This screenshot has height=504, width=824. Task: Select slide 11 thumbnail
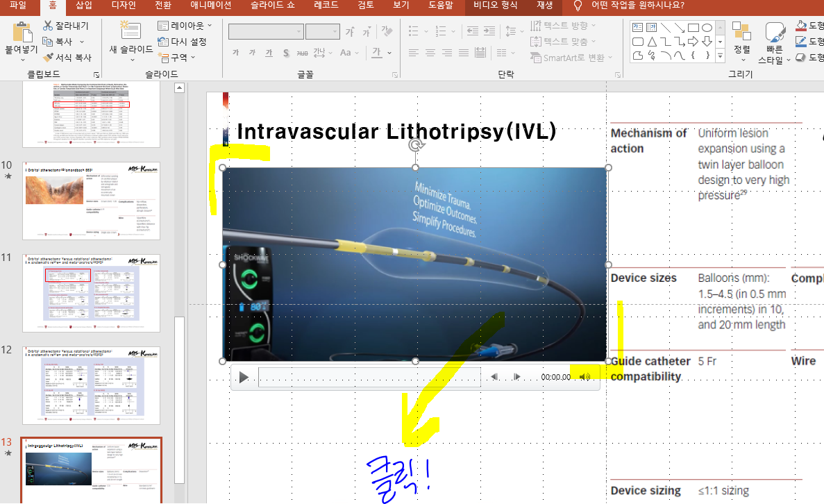[x=92, y=293]
